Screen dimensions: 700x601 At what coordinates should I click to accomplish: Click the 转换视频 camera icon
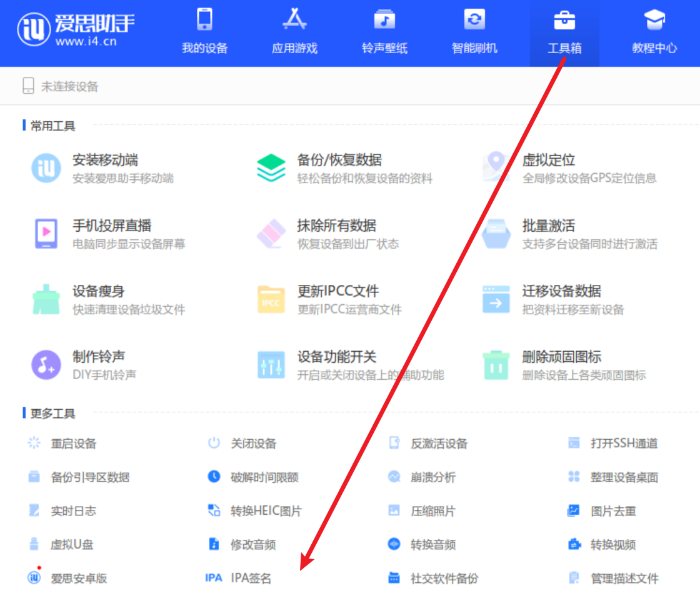tap(574, 544)
